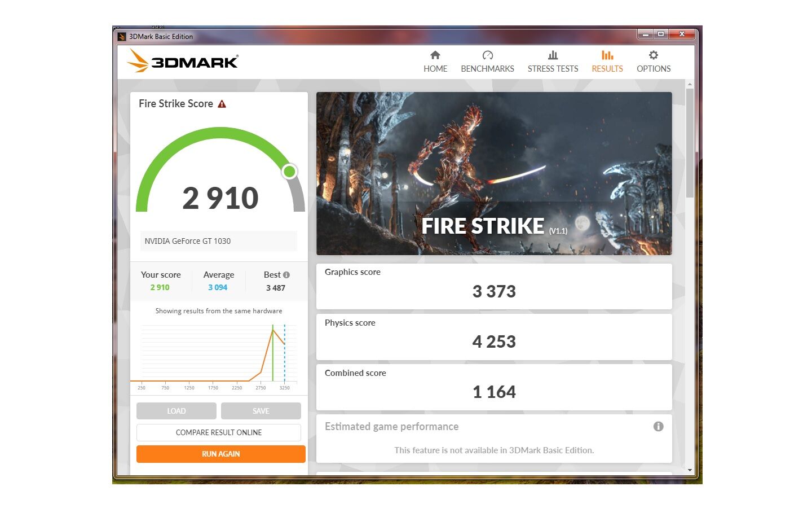Click the info icon in Estimated game performance

point(658,427)
